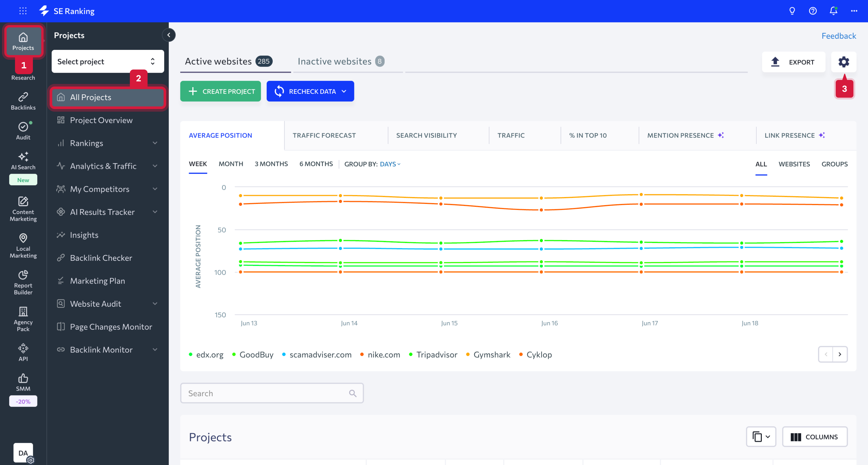Set chart period to 3 Months
868x465 pixels.
click(x=271, y=164)
